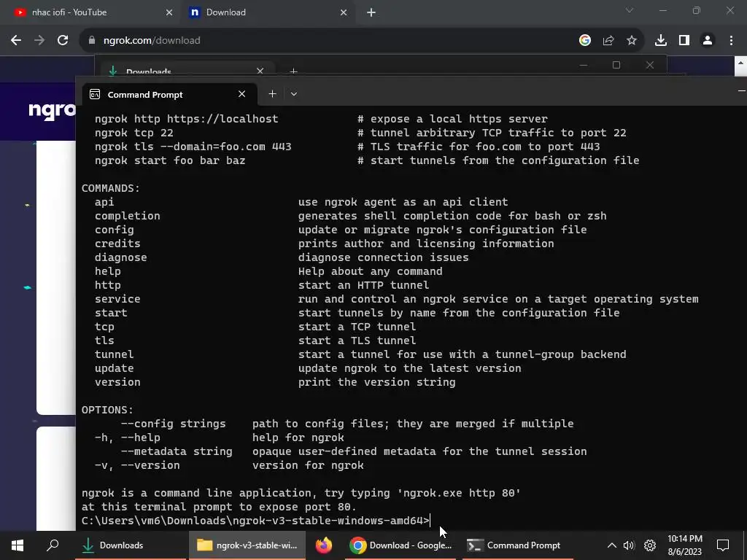Screen dimensions: 747x560
Task: Click the '--config strings' option text
Action: click(x=173, y=424)
